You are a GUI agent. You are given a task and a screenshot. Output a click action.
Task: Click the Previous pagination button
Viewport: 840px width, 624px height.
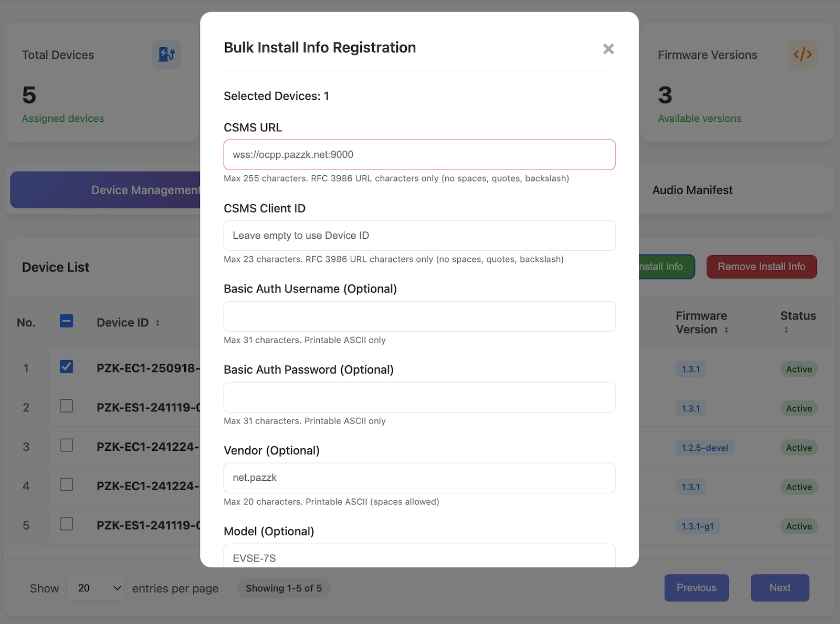point(696,588)
